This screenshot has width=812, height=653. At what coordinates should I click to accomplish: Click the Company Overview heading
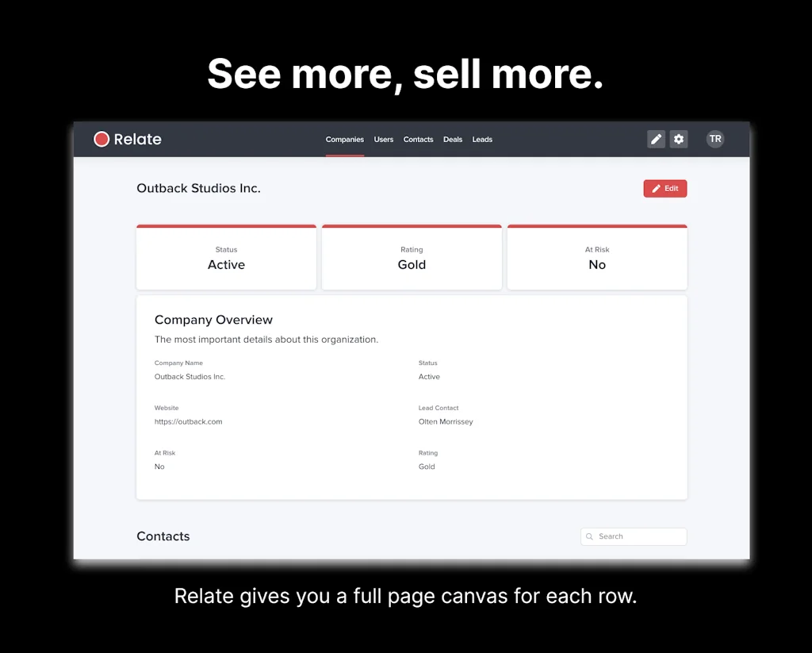(x=213, y=320)
